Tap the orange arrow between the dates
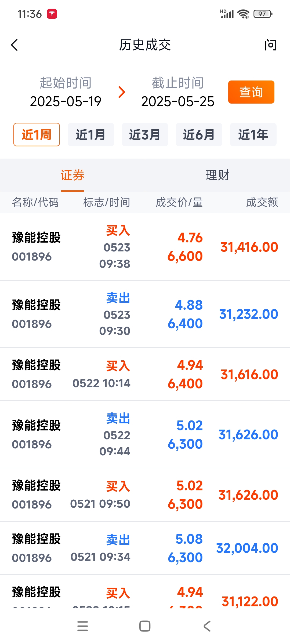Image resolution: width=290 pixels, height=644 pixels. tap(122, 92)
